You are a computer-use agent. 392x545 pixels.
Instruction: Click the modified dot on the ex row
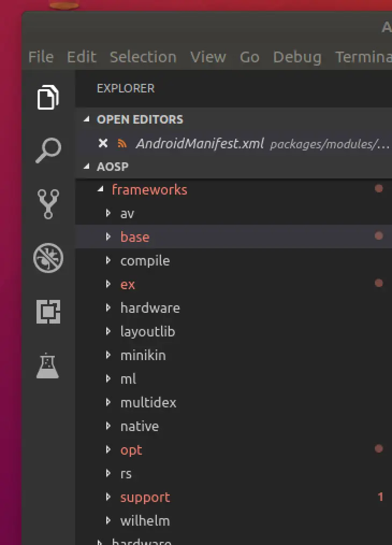click(x=379, y=283)
